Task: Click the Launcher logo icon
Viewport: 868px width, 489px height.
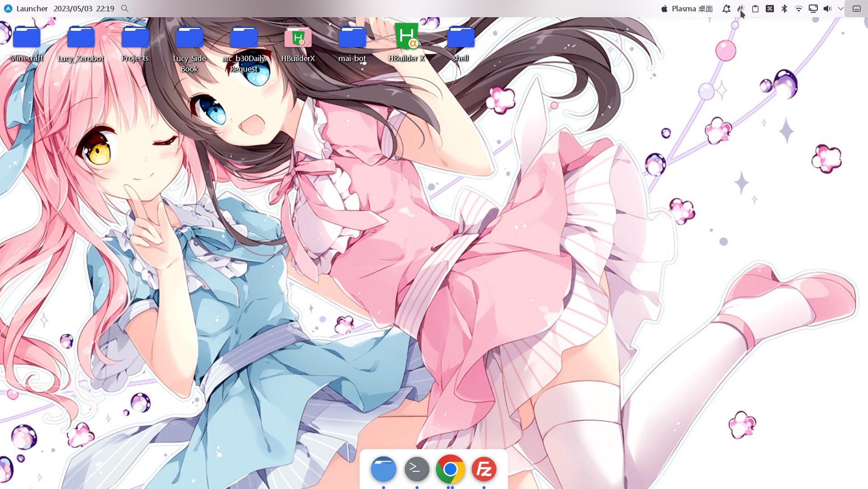Action: click(x=8, y=9)
